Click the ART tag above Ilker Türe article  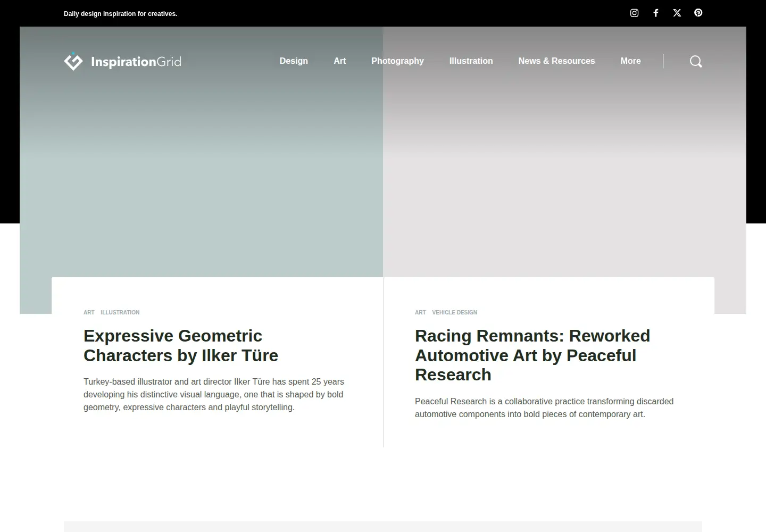(x=89, y=312)
